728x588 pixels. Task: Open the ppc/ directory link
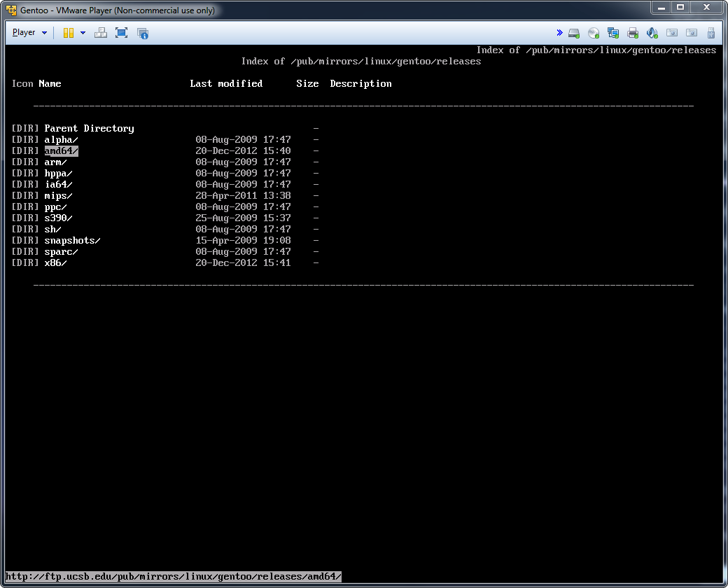[x=56, y=206]
